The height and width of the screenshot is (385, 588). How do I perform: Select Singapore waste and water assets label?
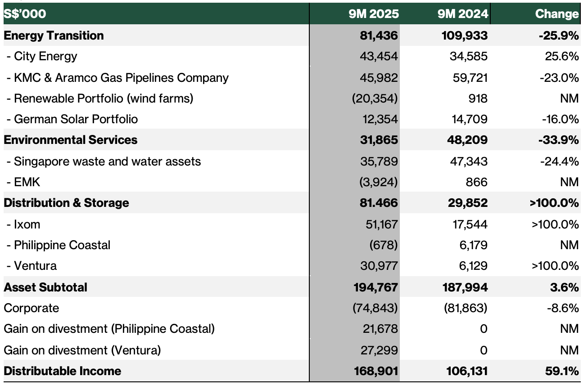pyautogui.click(x=104, y=161)
